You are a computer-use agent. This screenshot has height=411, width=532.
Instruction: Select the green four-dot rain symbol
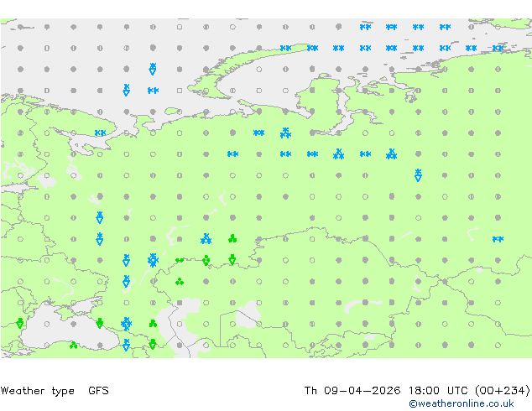[x=206, y=260]
